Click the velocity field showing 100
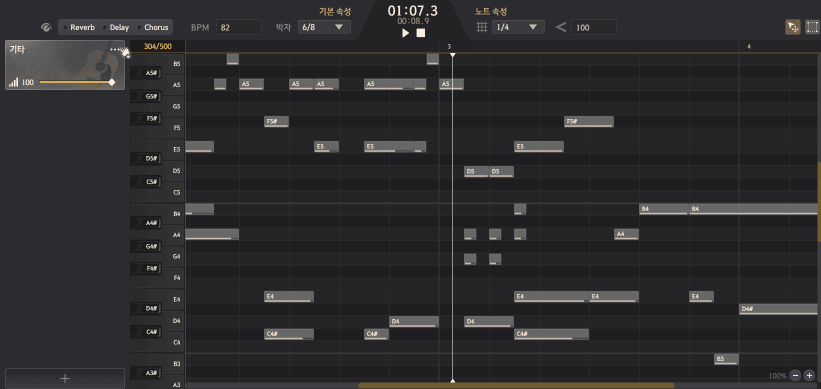 pos(594,27)
